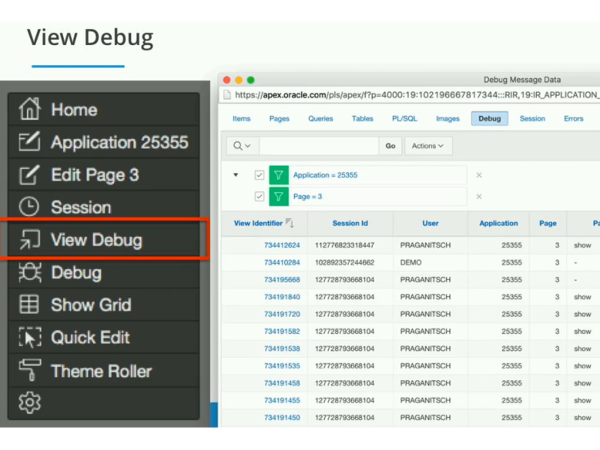Switch to the Session tab
The height and width of the screenshot is (450, 600).
tap(532, 119)
